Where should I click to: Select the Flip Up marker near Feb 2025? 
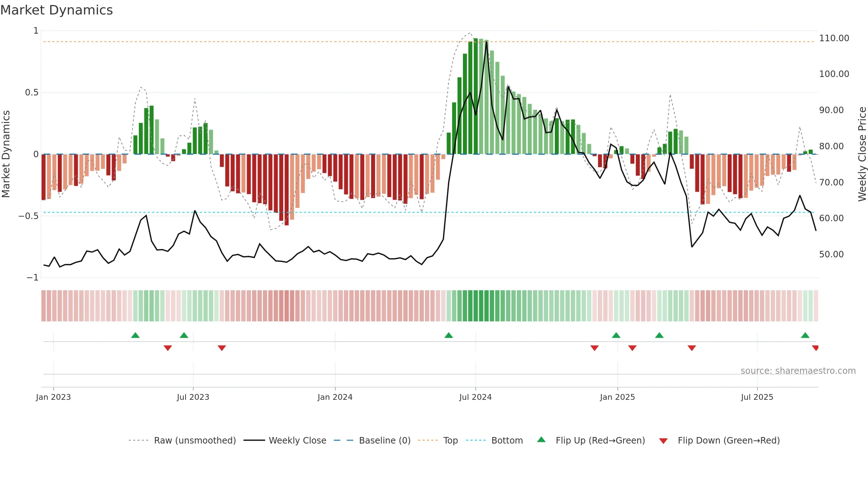pyautogui.click(x=659, y=335)
